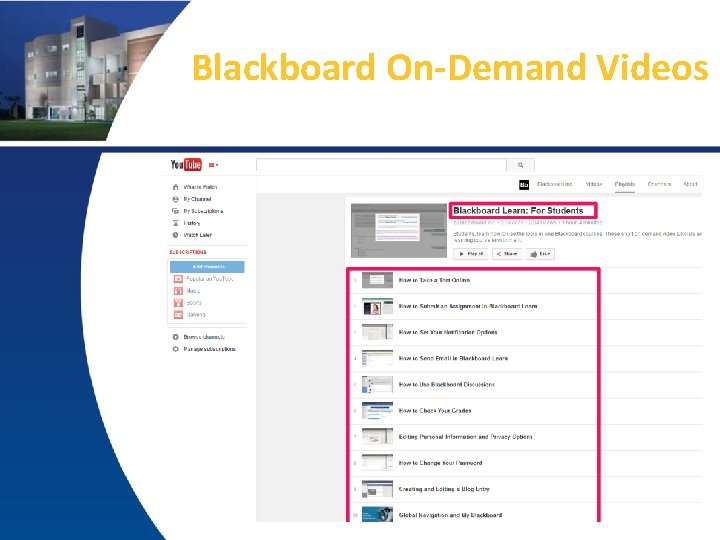Open thumbnail for Global Navigation video
This screenshot has width=720, height=540.
377,515
